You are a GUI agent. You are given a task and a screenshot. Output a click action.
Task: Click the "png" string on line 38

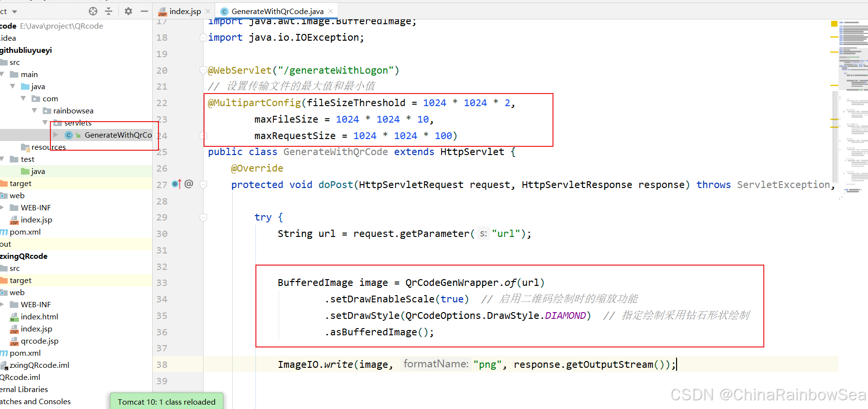[x=488, y=364]
